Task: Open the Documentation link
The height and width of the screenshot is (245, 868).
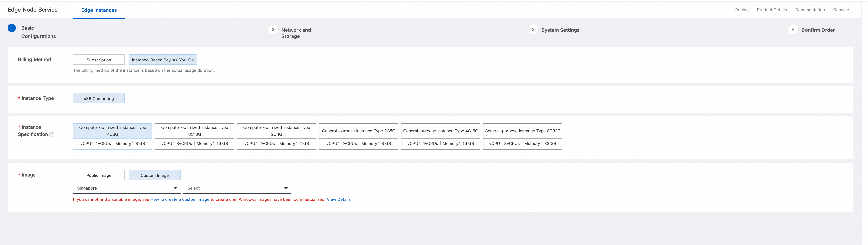Action: tap(810, 10)
